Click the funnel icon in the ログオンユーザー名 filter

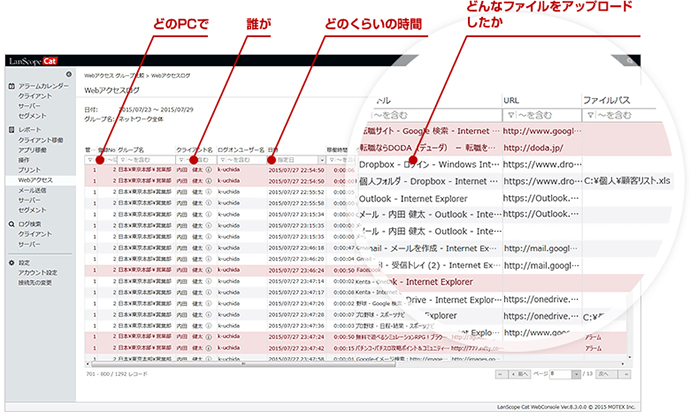(223, 160)
